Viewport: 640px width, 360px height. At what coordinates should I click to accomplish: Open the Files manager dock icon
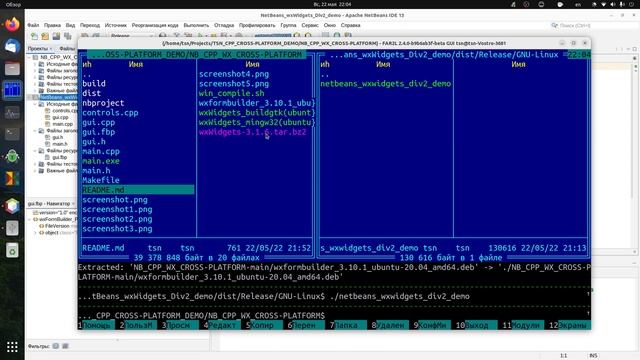pos(12,68)
